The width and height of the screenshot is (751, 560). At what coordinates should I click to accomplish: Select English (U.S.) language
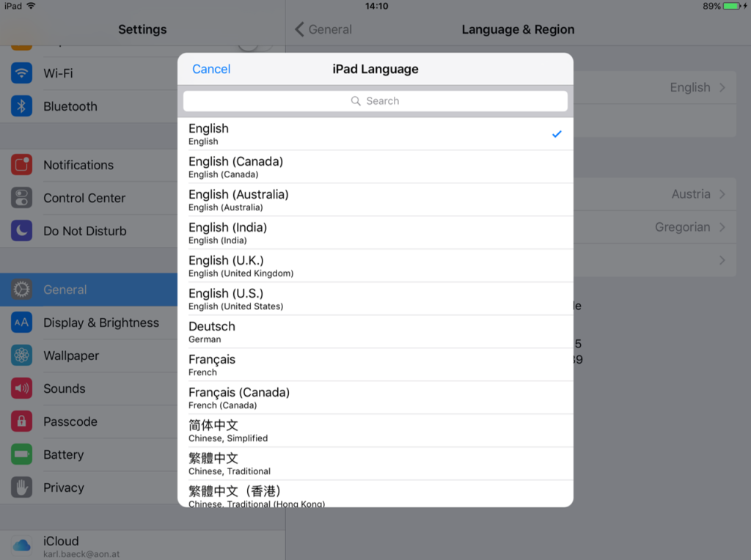pos(375,299)
